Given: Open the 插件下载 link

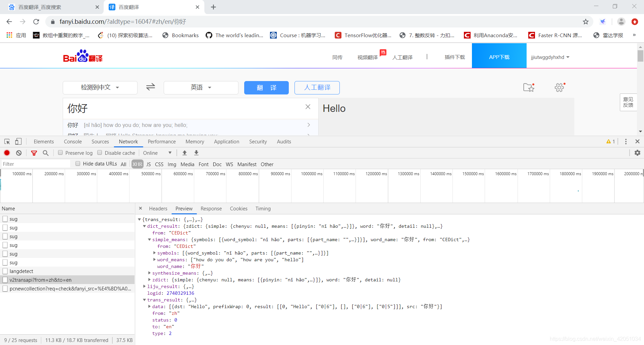Looking at the screenshot, I should click(x=454, y=57).
